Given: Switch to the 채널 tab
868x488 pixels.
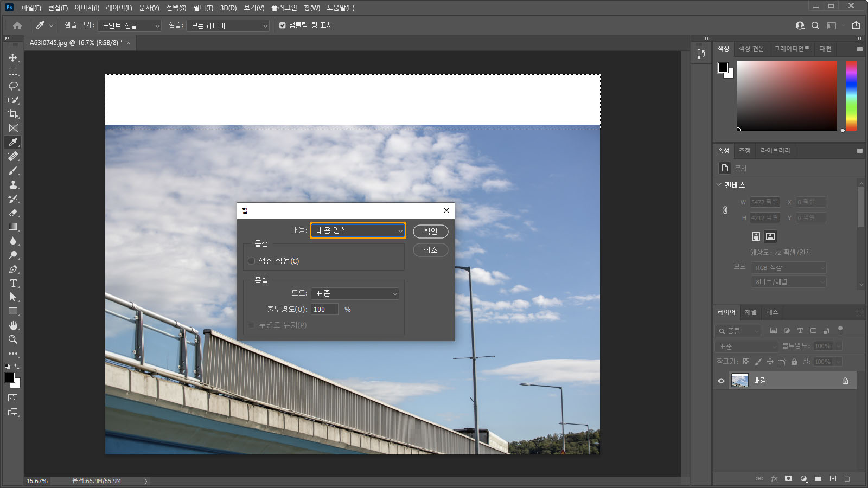Looking at the screenshot, I should tap(750, 312).
